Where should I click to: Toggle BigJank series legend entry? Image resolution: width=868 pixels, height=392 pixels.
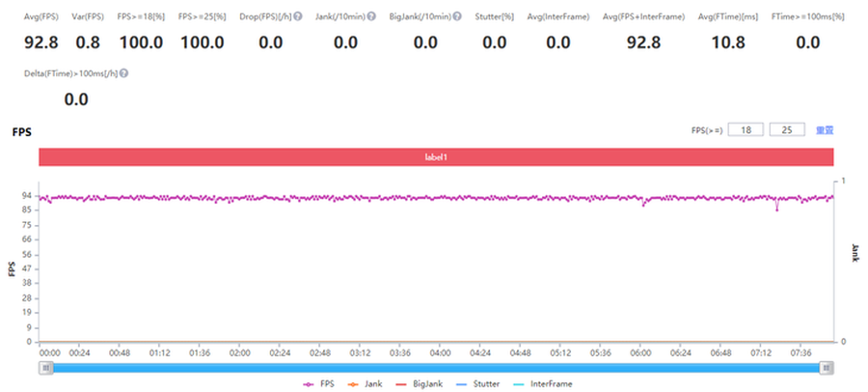point(423,383)
